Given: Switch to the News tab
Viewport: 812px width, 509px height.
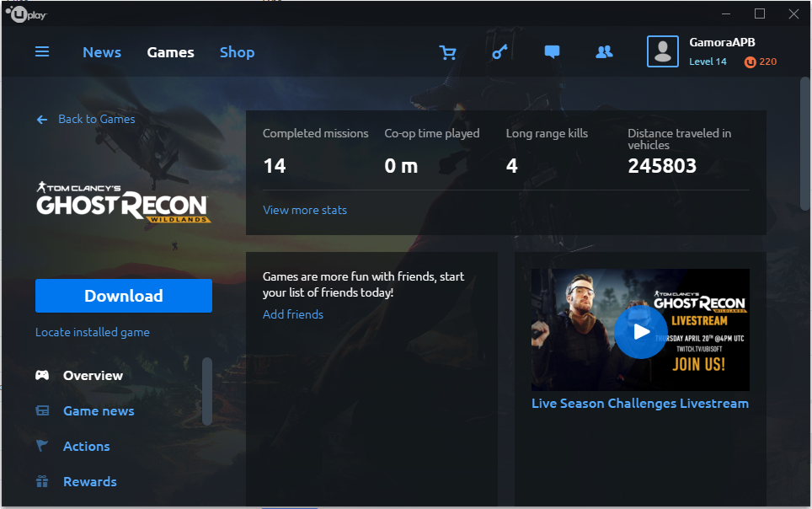Looking at the screenshot, I should [102, 52].
